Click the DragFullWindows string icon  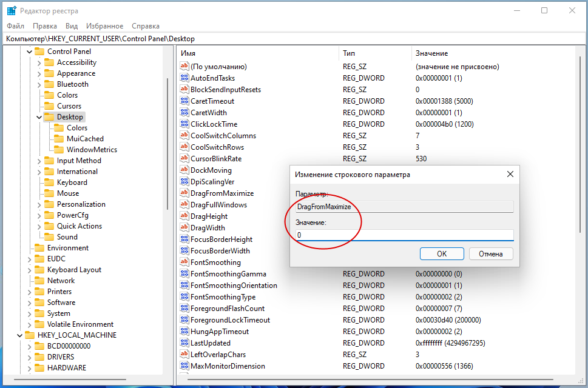(184, 205)
